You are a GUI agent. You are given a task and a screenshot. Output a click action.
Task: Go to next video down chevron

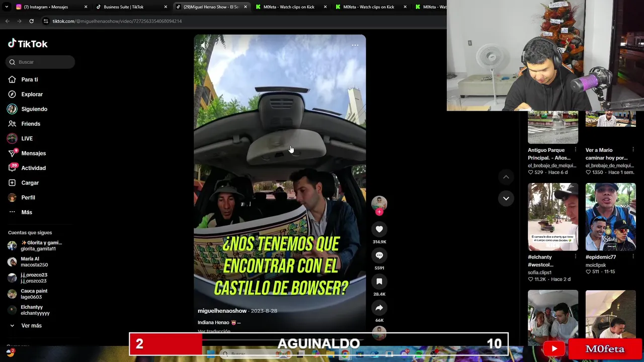click(x=506, y=199)
